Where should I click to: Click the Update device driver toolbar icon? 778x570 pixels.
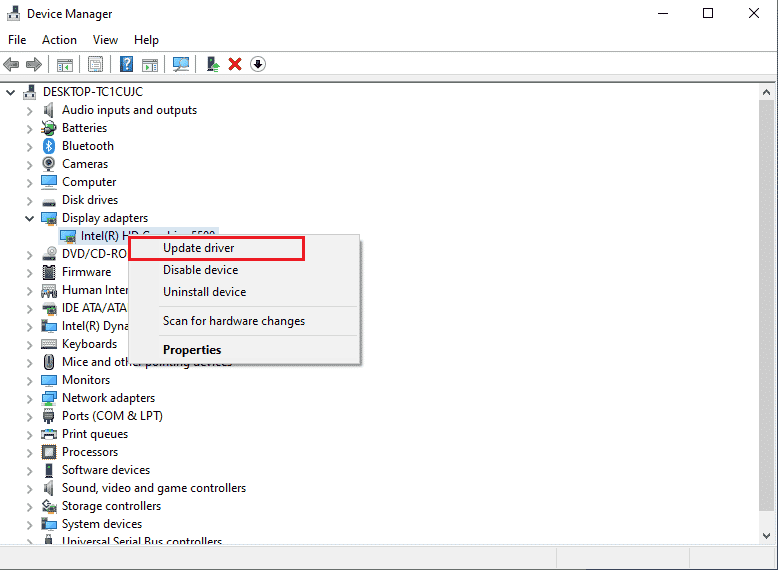point(213,64)
